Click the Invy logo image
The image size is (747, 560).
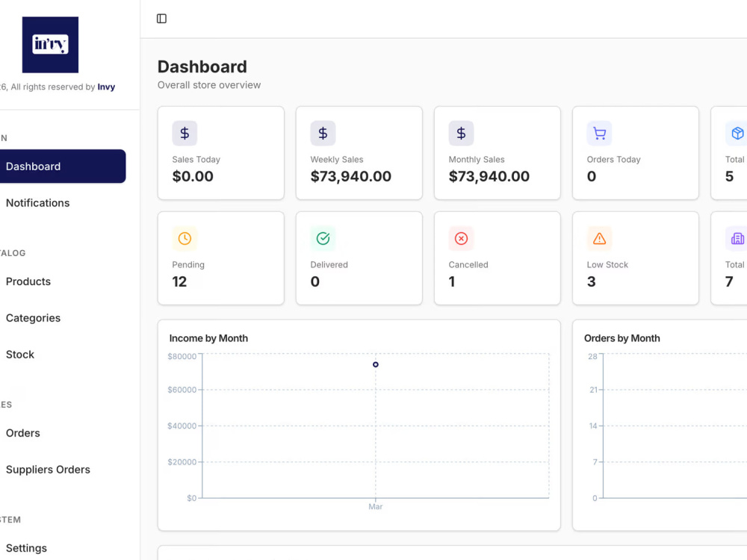[x=50, y=45]
